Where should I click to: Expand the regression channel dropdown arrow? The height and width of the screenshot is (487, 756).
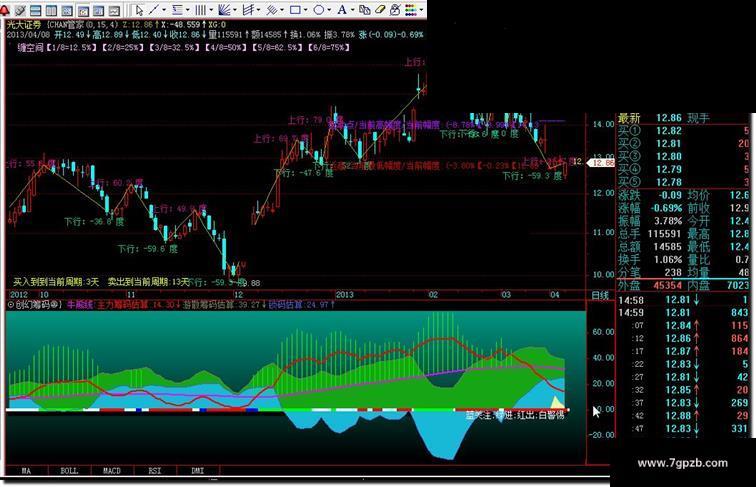click(x=258, y=10)
